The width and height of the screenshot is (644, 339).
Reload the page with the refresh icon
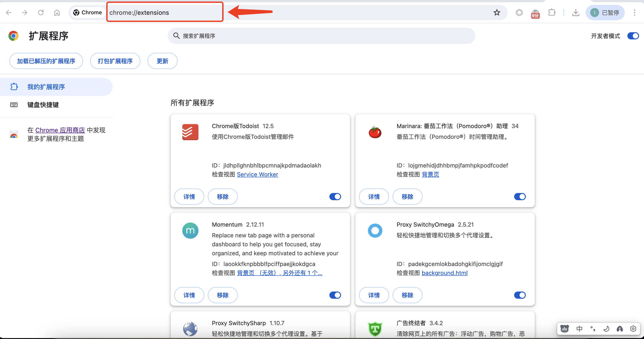coord(41,13)
